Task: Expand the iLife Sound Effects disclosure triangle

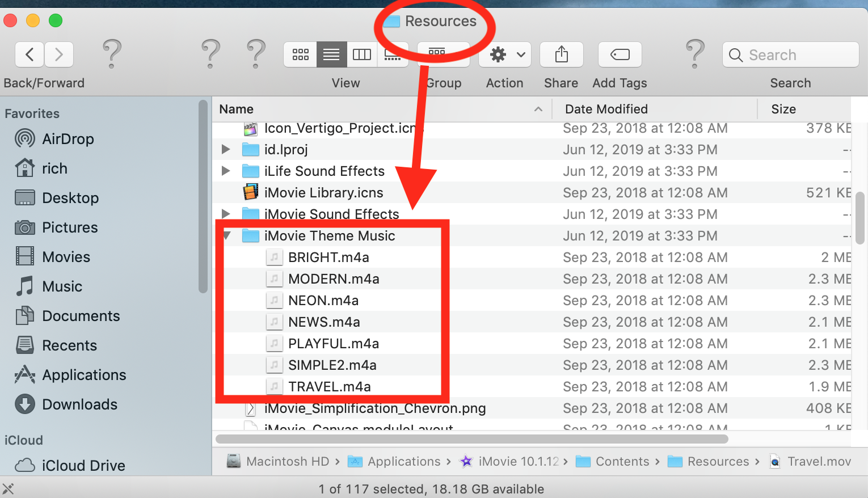Action: [x=226, y=171]
